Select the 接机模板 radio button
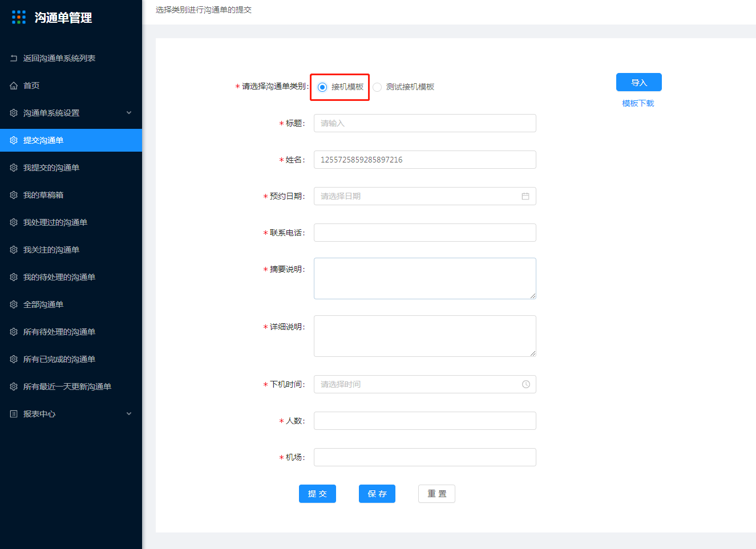This screenshot has width=756, height=549. pyautogui.click(x=322, y=87)
